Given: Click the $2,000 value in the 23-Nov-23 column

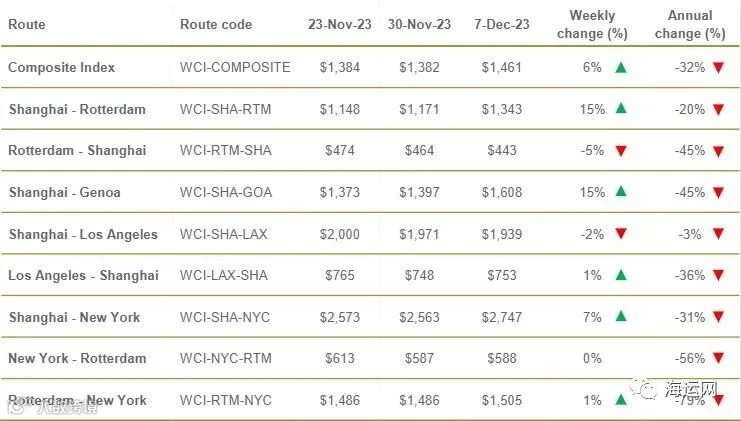Looking at the screenshot, I should click(340, 234).
